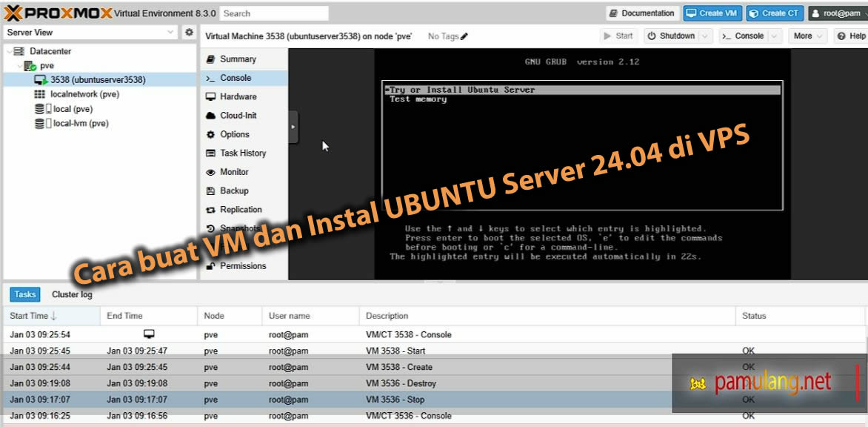
Task: Focus the Search input field
Action: (x=274, y=13)
